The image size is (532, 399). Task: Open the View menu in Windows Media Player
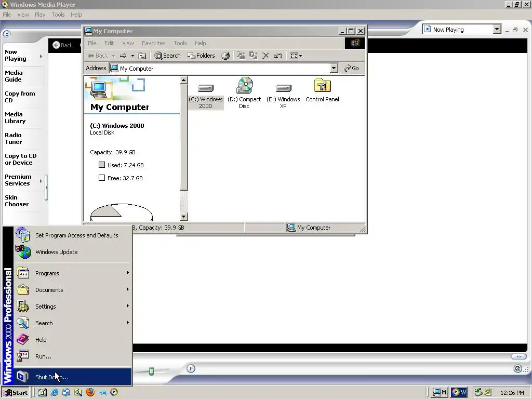click(23, 15)
